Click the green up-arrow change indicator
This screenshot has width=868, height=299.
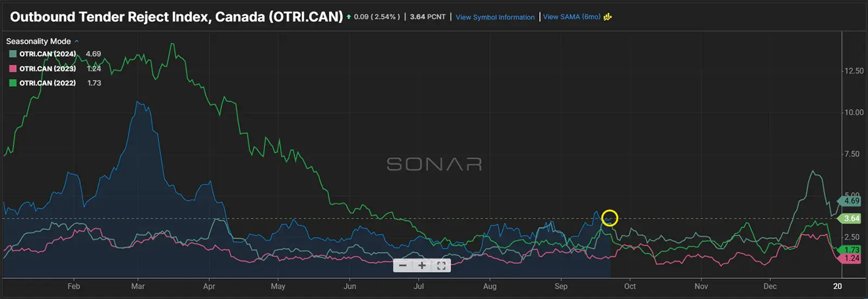click(x=349, y=17)
